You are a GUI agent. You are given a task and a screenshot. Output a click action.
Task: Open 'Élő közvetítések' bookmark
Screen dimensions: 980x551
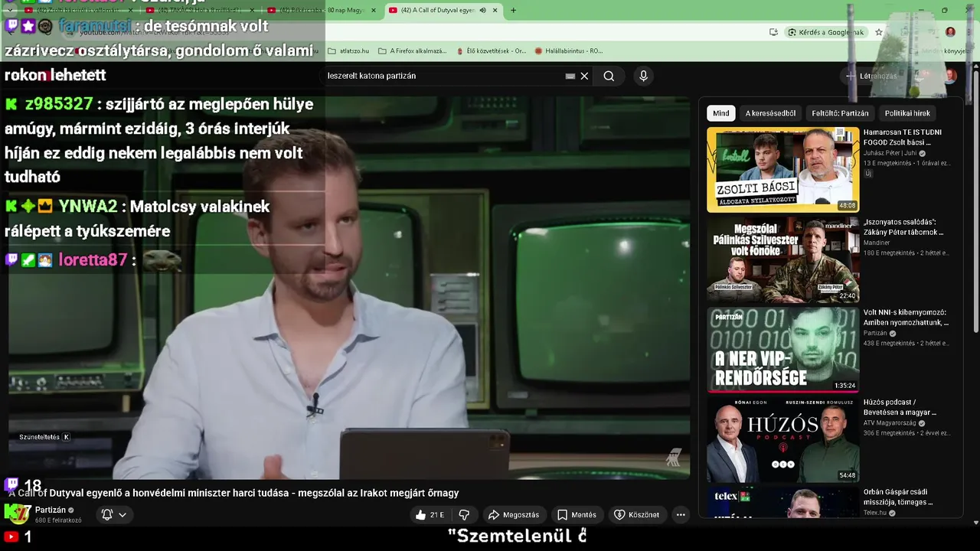(x=491, y=51)
